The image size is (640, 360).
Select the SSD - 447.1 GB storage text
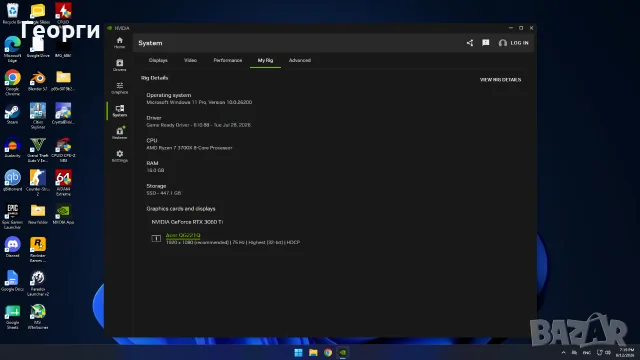pyautogui.click(x=164, y=193)
